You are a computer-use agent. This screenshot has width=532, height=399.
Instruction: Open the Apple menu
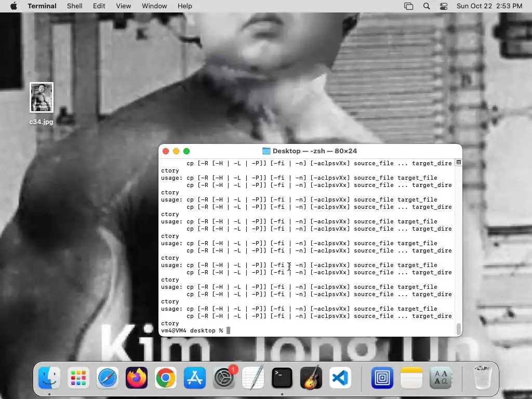(14, 6)
